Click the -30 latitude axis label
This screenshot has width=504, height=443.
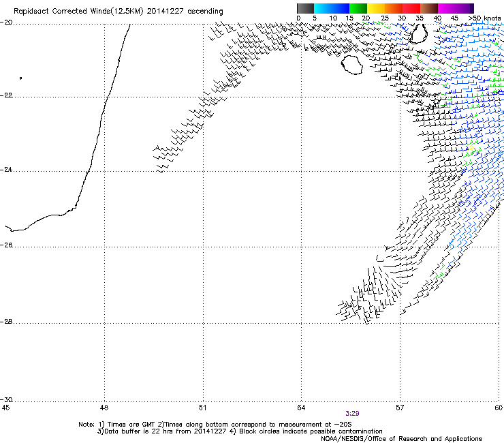coord(6,400)
